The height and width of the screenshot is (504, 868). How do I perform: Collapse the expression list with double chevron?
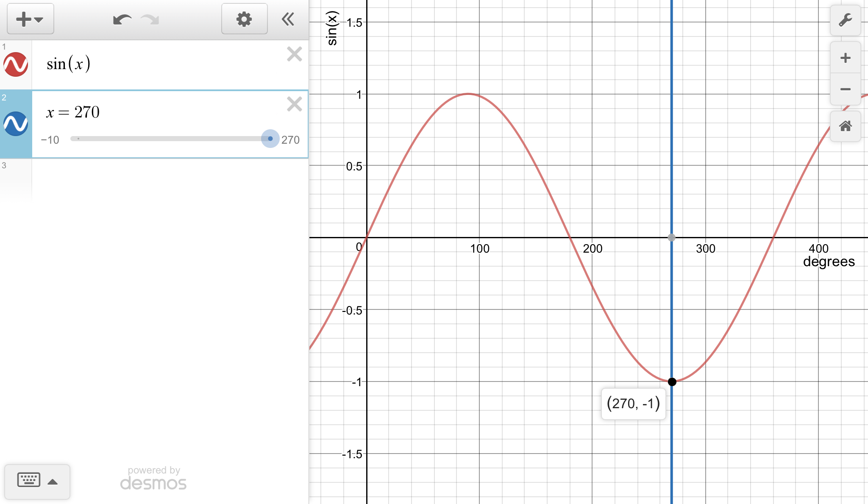[288, 19]
